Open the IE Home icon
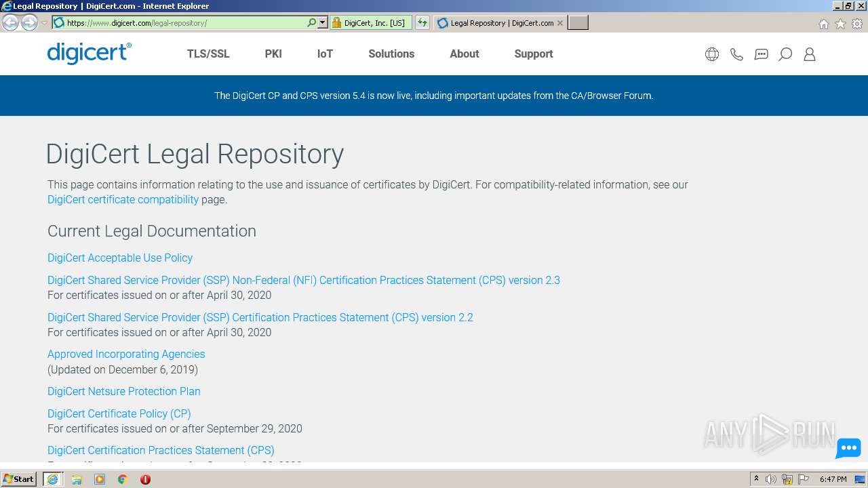 (x=823, y=24)
